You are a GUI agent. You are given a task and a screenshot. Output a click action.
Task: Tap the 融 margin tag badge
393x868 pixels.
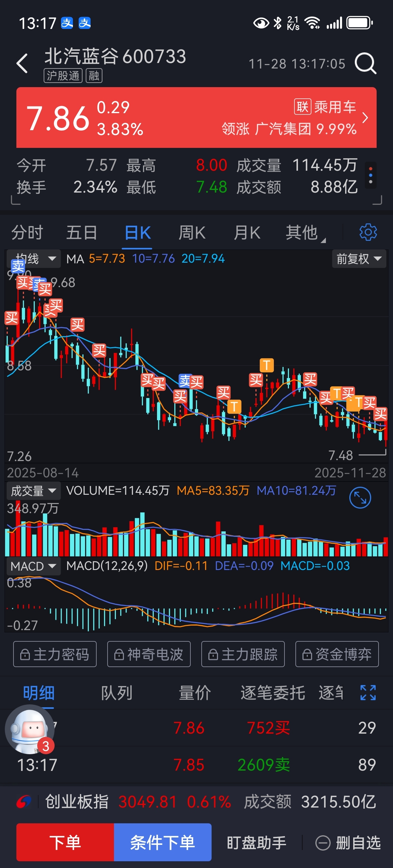(94, 76)
